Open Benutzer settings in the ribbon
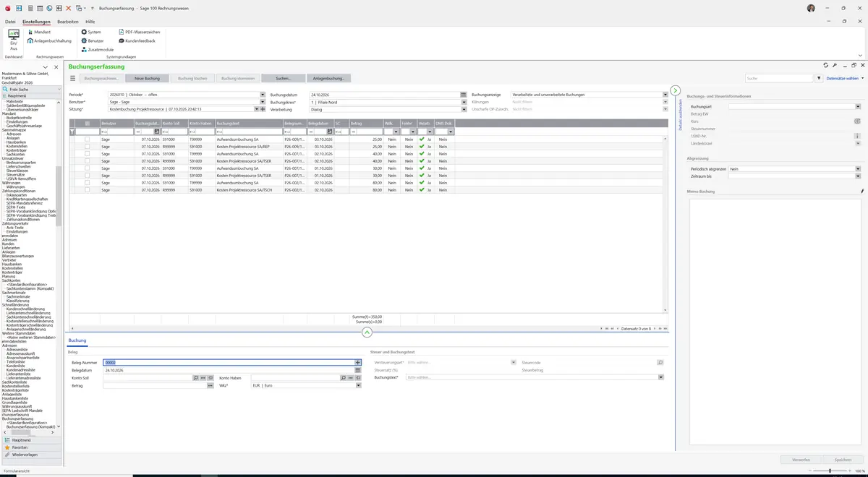Image resolution: width=868 pixels, height=477 pixels. tap(93, 40)
